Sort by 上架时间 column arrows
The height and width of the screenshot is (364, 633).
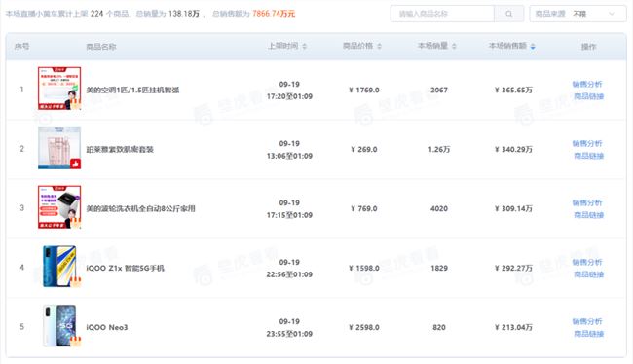coord(305,47)
